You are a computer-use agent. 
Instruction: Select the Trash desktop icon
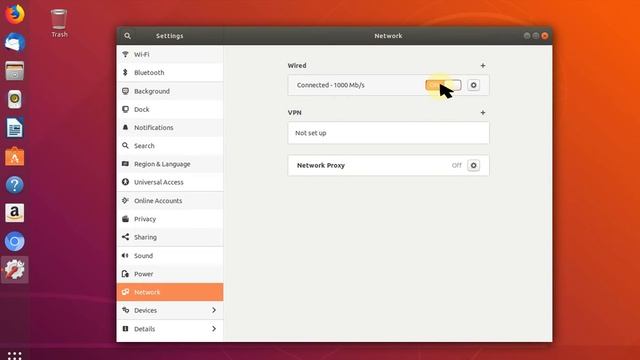point(59,23)
